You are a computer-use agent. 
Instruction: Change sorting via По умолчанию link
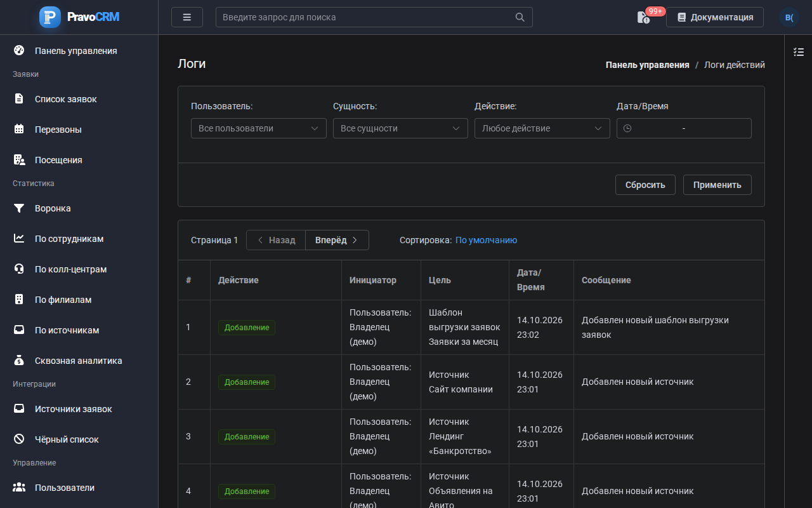coord(486,240)
